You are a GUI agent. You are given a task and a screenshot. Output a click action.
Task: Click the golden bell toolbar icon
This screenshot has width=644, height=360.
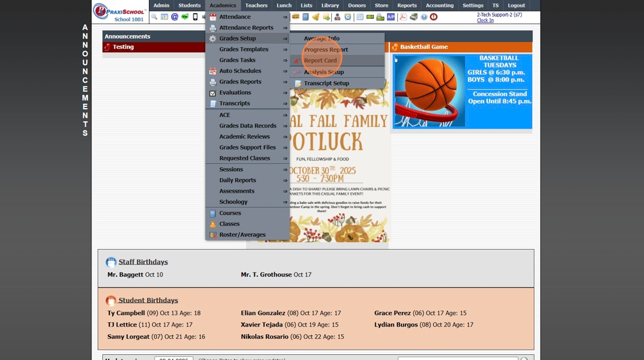click(x=316, y=17)
